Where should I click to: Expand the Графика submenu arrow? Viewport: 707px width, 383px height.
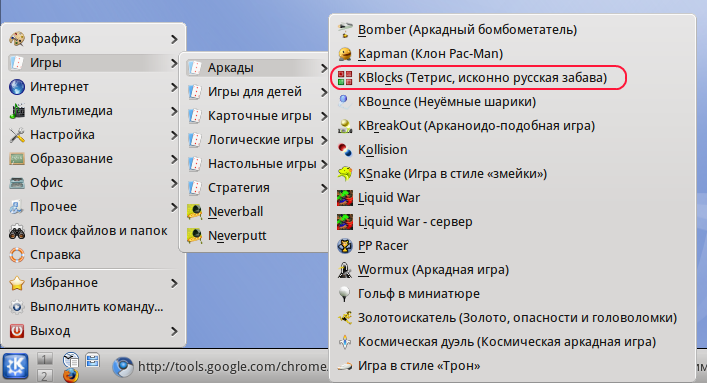pyautogui.click(x=174, y=39)
